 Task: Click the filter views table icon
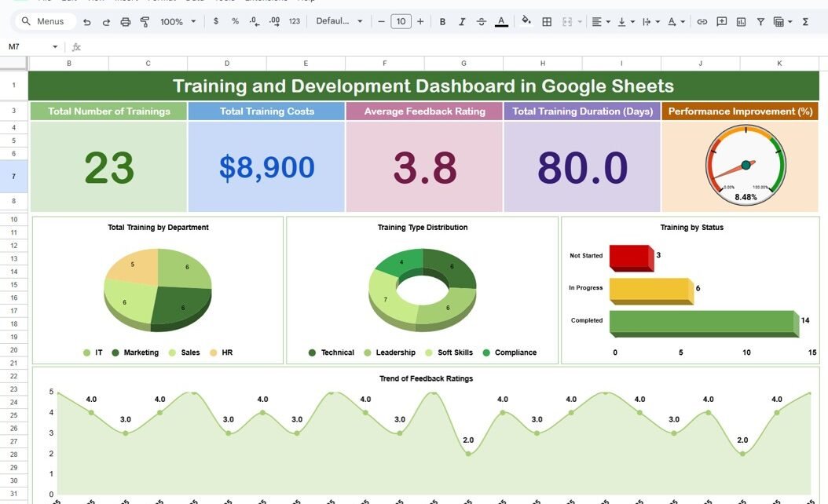click(779, 22)
